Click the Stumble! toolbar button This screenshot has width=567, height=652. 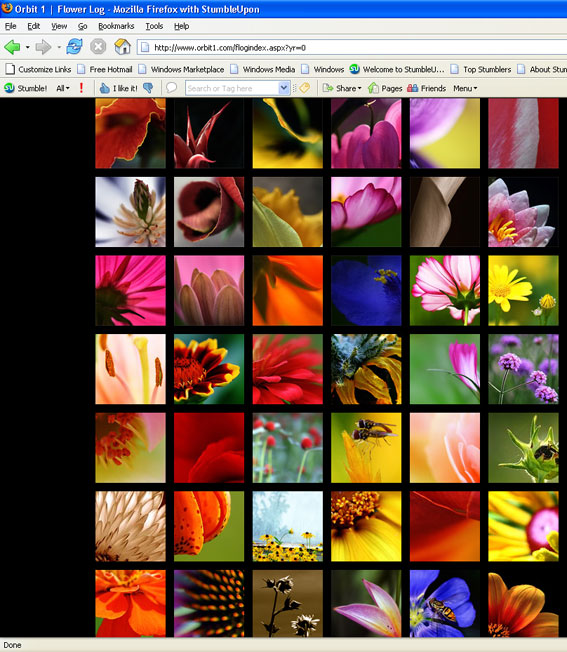[26, 88]
